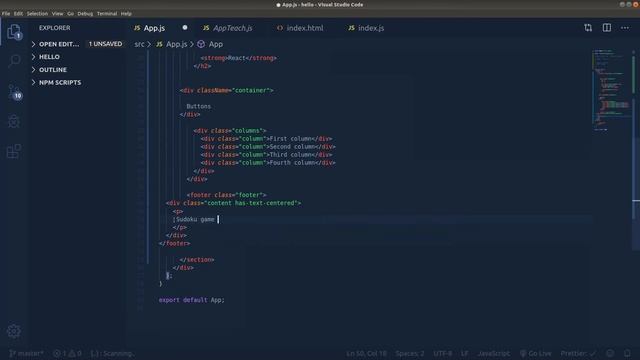This screenshot has width=640, height=360.
Task: Click the LF end of line indicator
Action: point(464,353)
